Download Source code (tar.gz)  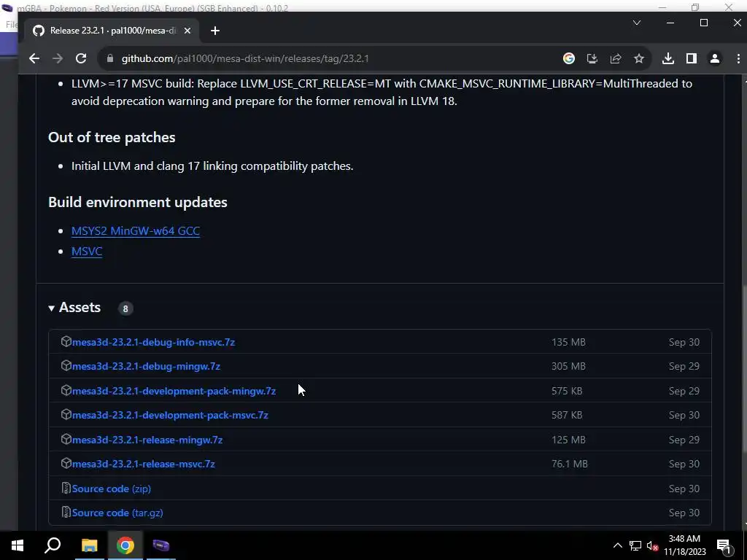117,513
